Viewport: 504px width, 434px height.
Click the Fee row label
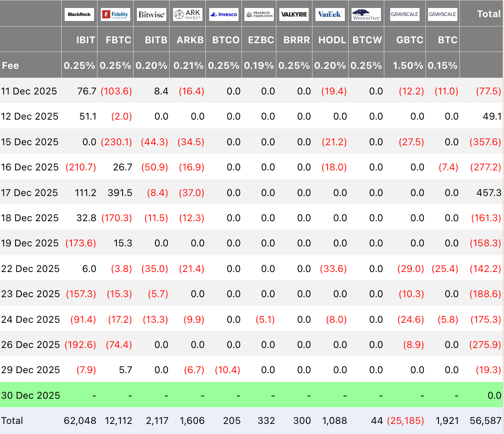click(x=10, y=65)
